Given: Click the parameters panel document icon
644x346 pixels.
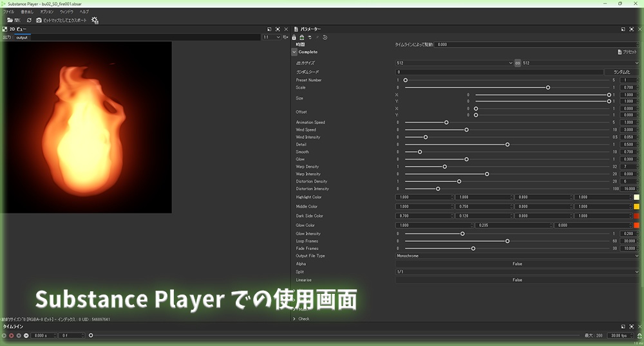Looking at the screenshot, I should tap(296, 29).
